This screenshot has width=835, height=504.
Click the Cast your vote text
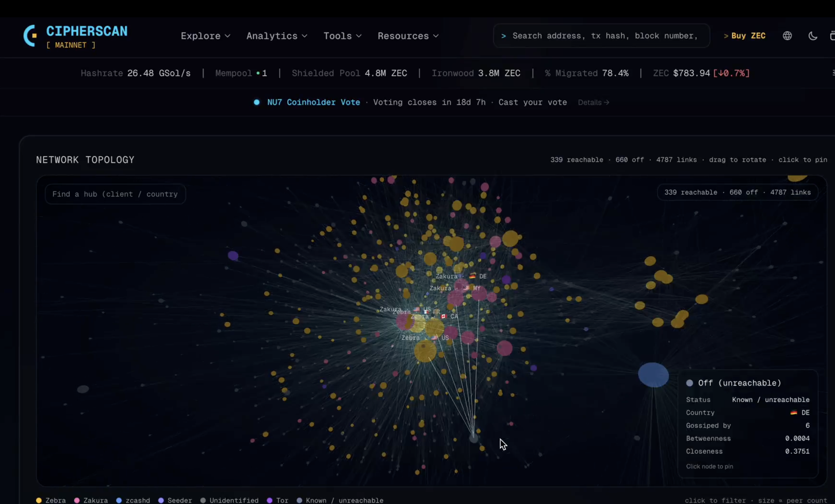click(x=533, y=102)
